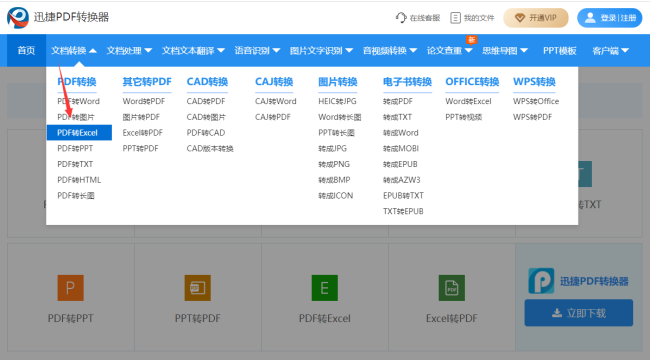The height and width of the screenshot is (360, 650).
Task: Select PDF转图片 in the menu
Action: 76,117
